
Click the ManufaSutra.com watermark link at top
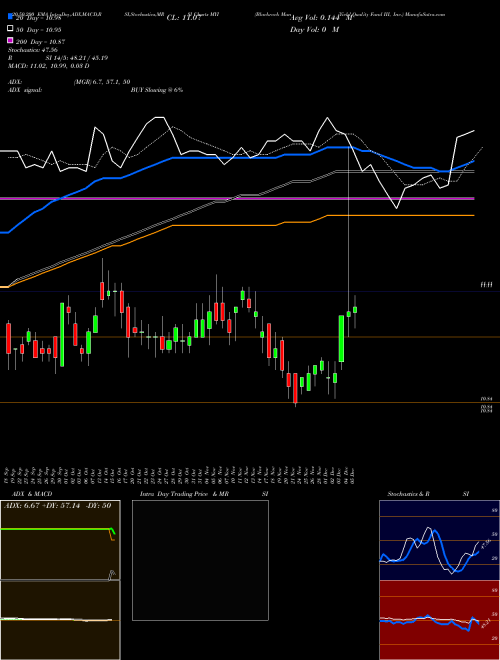pos(425,14)
